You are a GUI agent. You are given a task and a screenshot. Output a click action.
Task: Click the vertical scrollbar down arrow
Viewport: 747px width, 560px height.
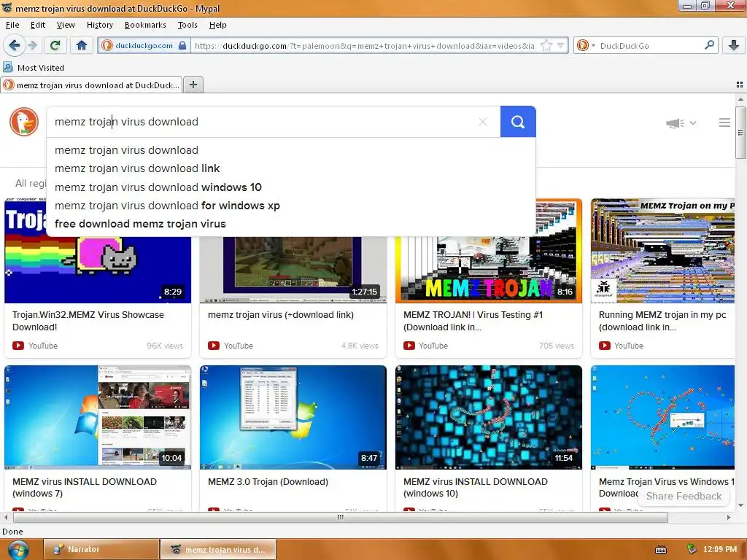741,506
